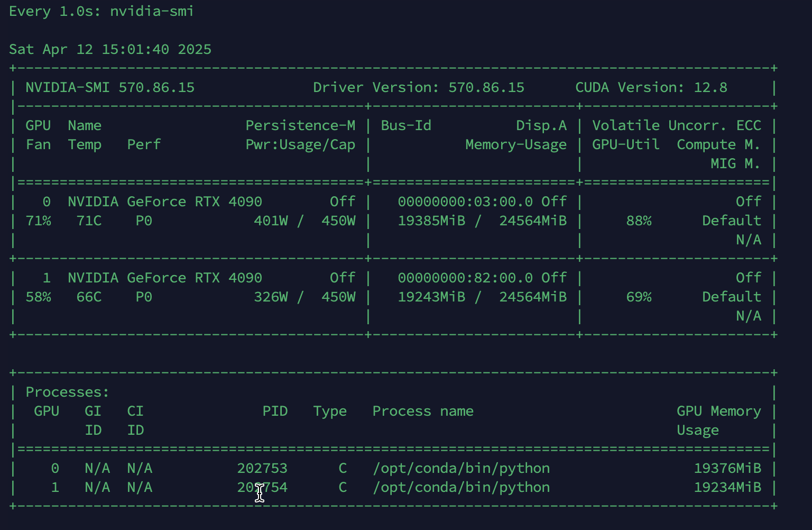Click the 'CI' column header
Screen dimensions: 812x530
coord(135,411)
